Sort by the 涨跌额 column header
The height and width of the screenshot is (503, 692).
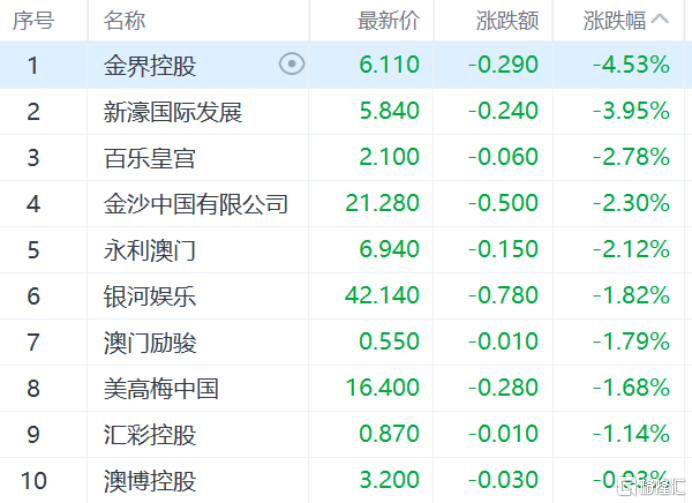pos(507,20)
